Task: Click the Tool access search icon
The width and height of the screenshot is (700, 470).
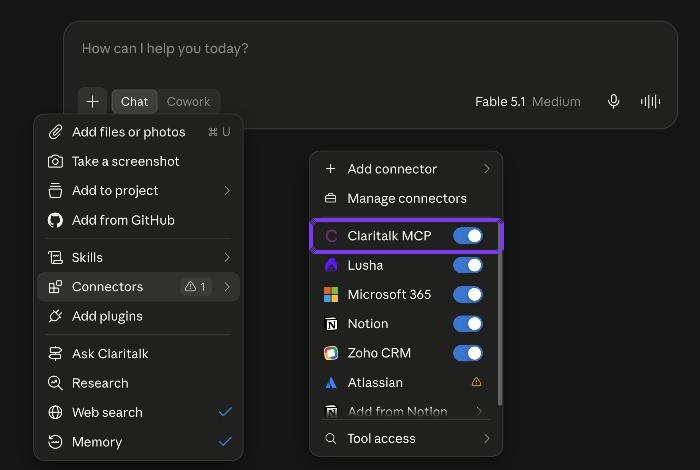Action: coord(330,439)
